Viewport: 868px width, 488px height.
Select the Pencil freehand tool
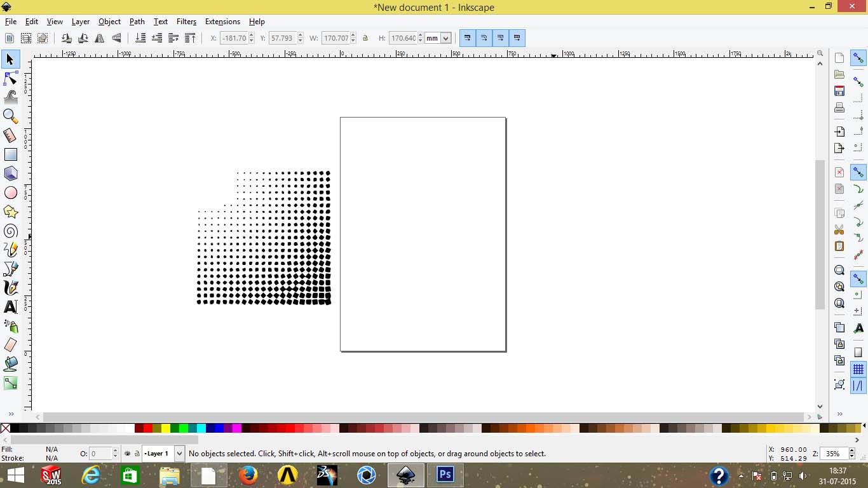11,250
